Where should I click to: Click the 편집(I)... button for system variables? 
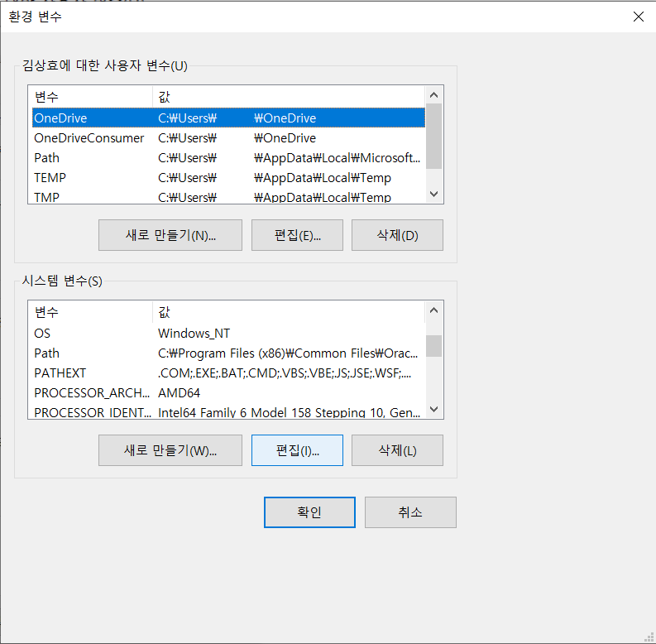[297, 450]
